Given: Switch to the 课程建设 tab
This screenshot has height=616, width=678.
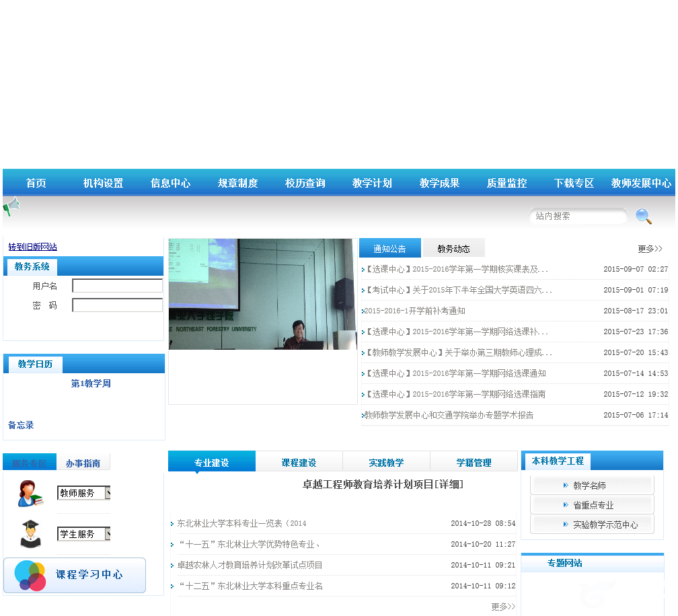Looking at the screenshot, I should [x=299, y=461].
